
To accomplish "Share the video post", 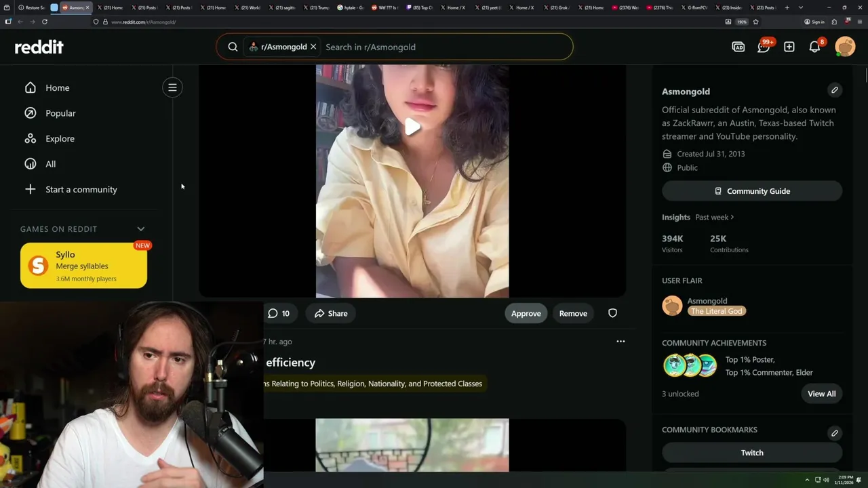I will [331, 313].
